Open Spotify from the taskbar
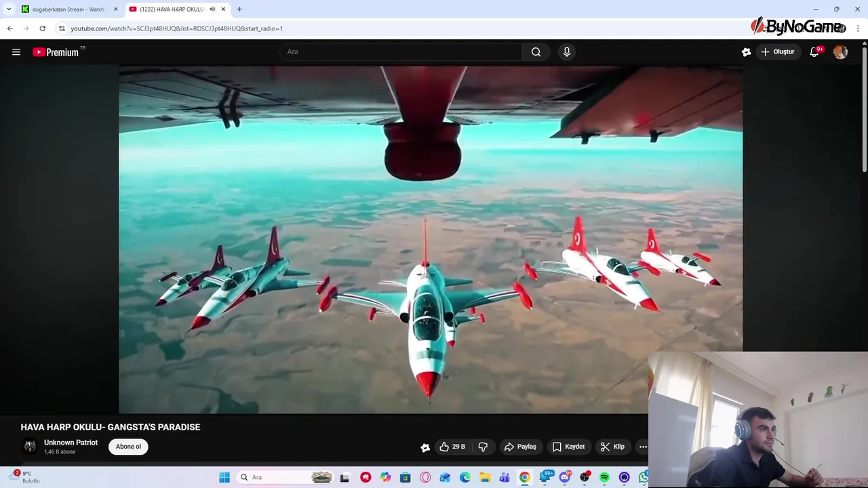Image resolution: width=868 pixels, height=488 pixels. pos(604,477)
